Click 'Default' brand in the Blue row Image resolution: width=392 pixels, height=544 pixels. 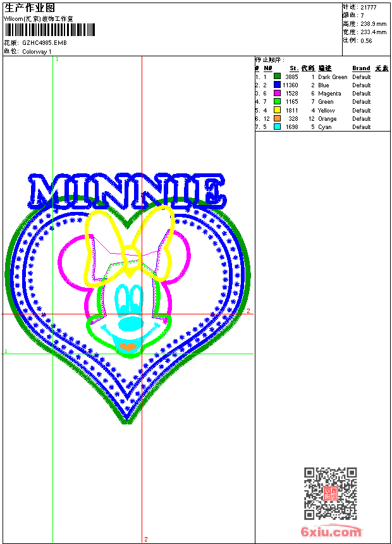tap(362, 85)
